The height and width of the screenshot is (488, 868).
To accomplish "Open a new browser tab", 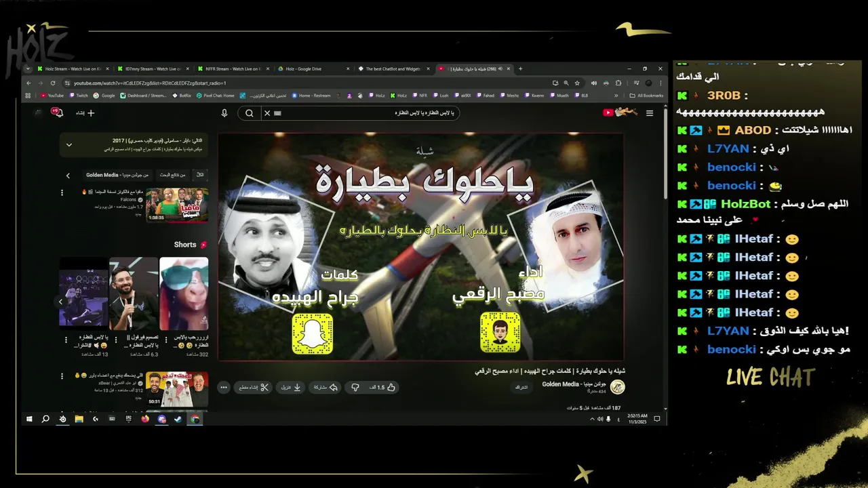I will pyautogui.click(x=521, y=68).
